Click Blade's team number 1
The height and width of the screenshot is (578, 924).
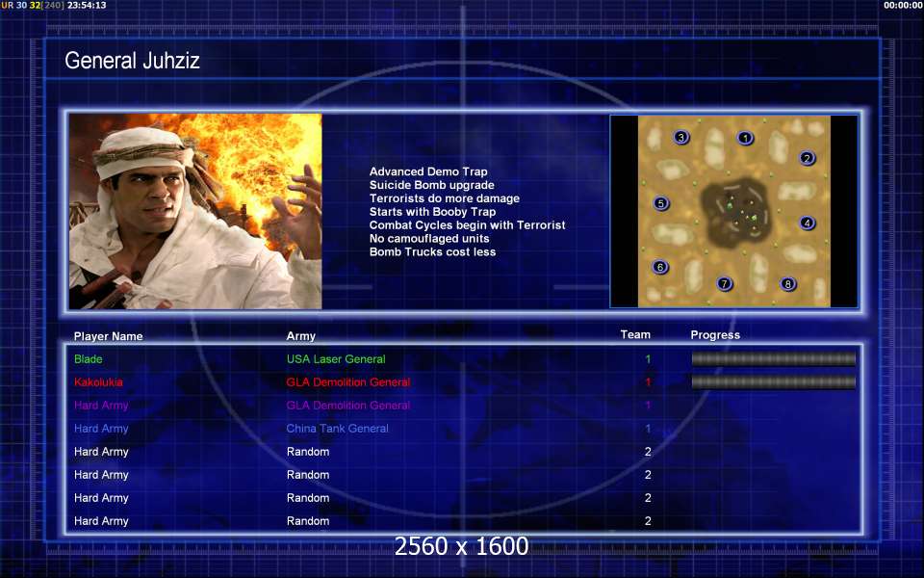tap(648, 358)
